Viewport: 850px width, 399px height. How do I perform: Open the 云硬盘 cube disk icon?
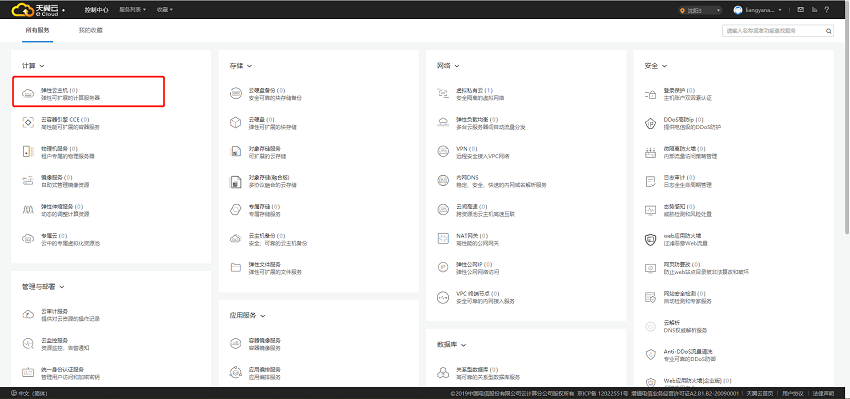(x=235, y=123)
